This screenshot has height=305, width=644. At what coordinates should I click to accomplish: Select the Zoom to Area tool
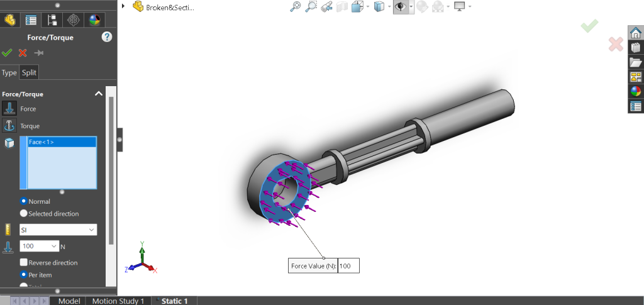[311, 7]
